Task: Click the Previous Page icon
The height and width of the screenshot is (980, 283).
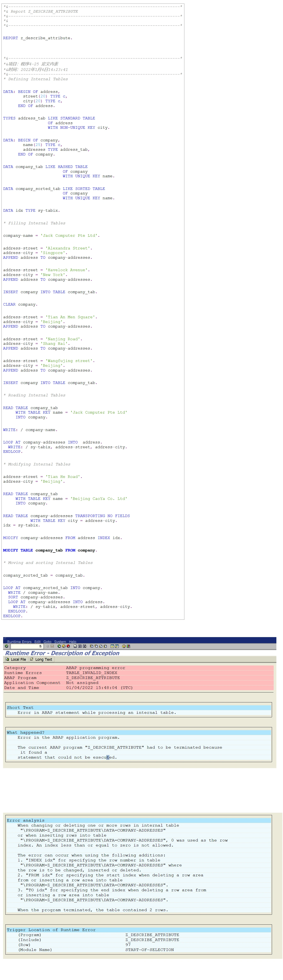Action: [x=96, y=646]
